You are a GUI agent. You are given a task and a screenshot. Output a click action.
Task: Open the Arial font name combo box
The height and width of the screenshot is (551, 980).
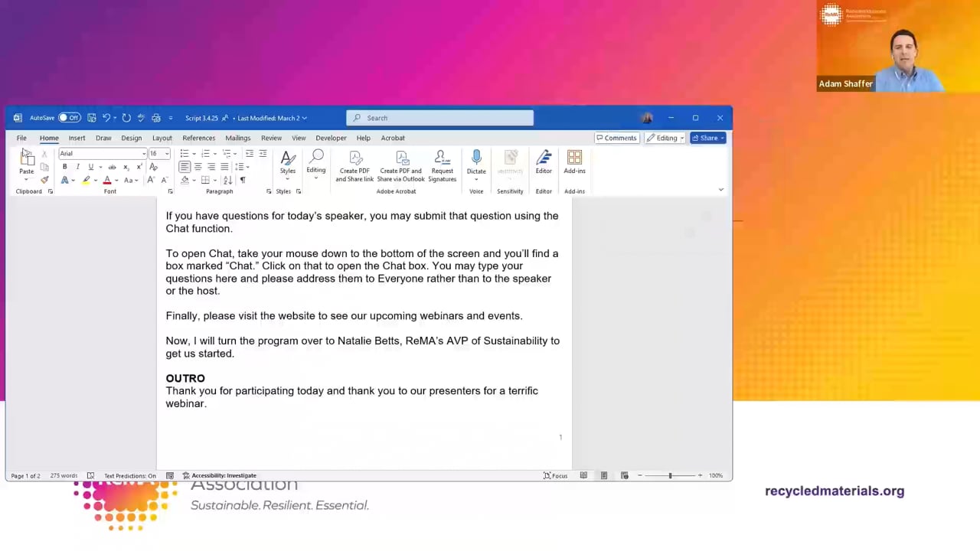pyautogui.click(x=103, y=154)
